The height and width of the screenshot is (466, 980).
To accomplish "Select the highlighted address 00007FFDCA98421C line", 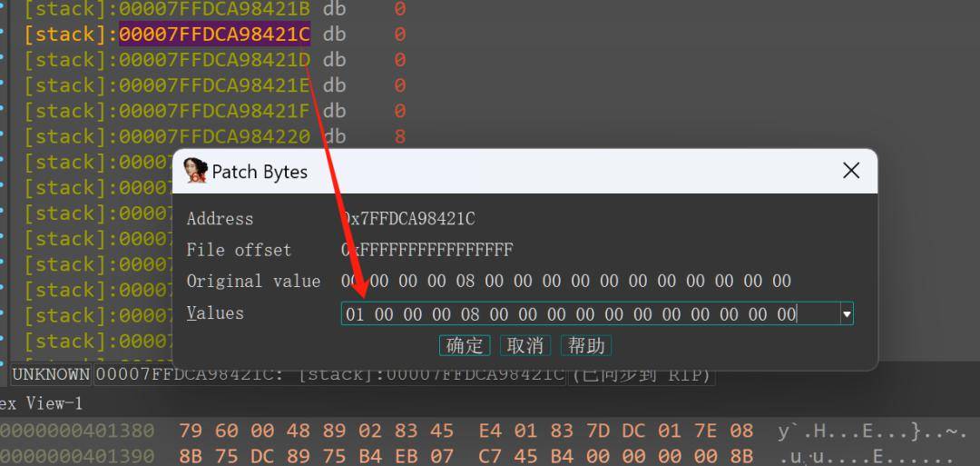I will click(214, 35).
